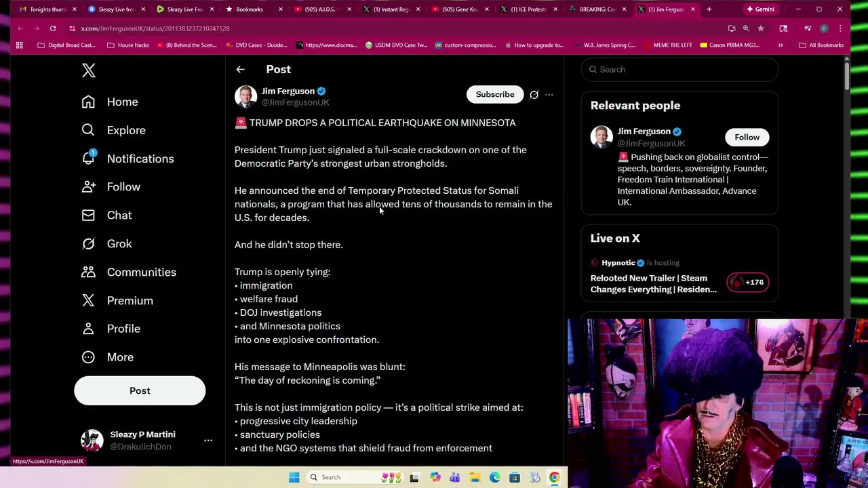Bookmark this page with the star icon
868x488 pixels.
[x=761, y=28]
